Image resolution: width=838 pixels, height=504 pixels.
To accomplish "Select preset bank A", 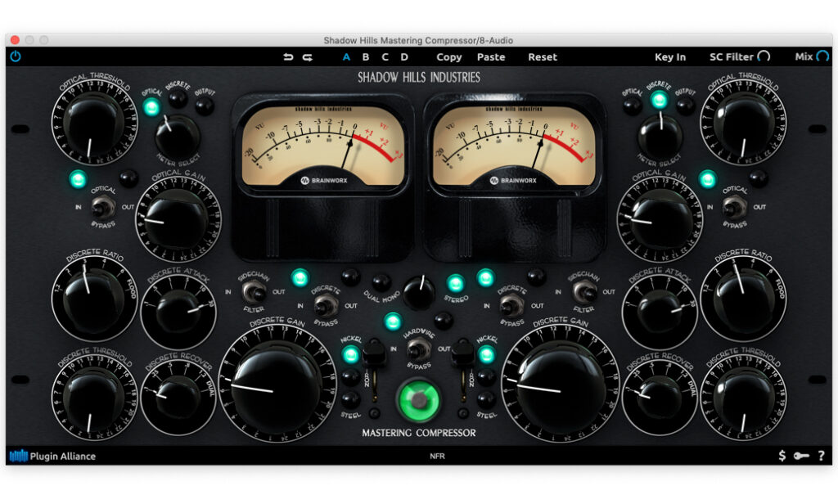I will pyautogui.click(x=346, y=56).
